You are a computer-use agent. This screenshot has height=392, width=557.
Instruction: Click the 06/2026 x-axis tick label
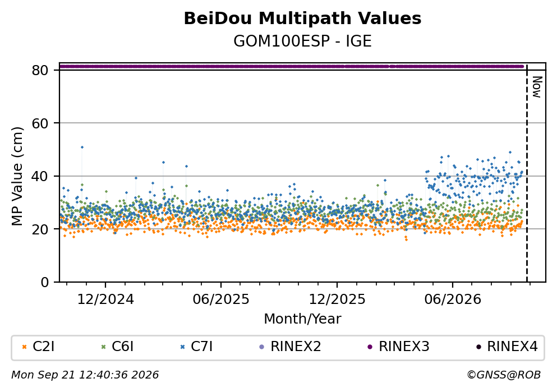pos(453,299)
